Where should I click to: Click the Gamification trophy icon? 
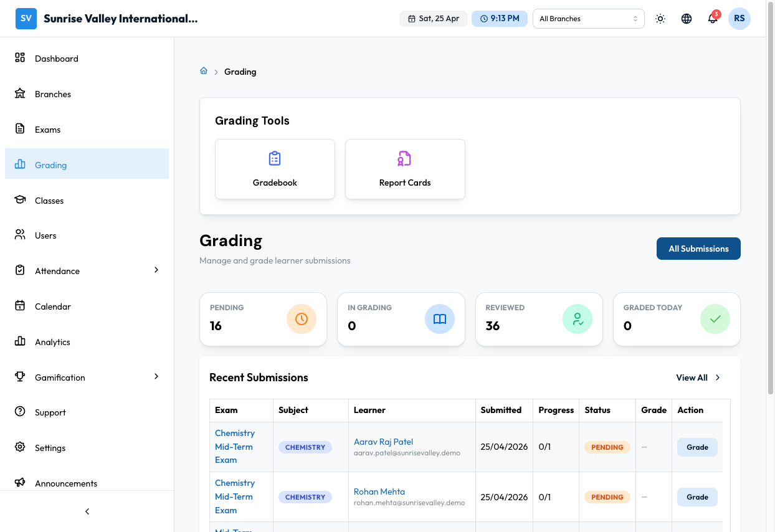20,377
